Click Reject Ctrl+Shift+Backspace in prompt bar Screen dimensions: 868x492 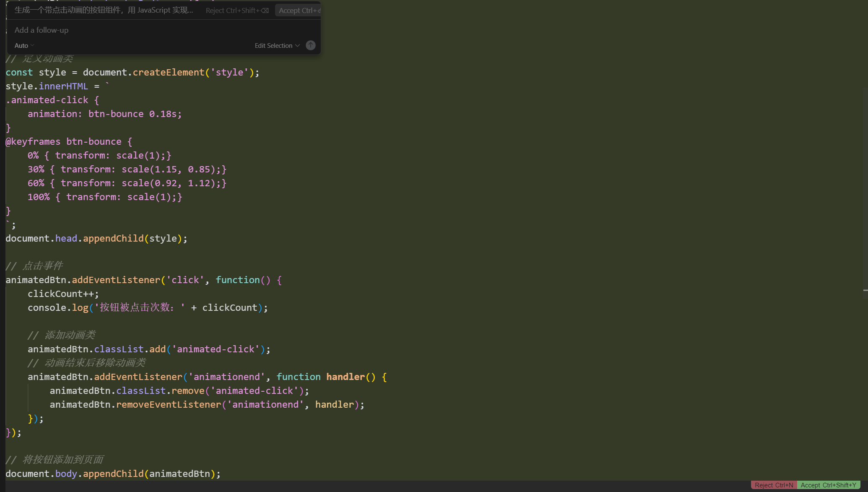click(x=237, y=10)
